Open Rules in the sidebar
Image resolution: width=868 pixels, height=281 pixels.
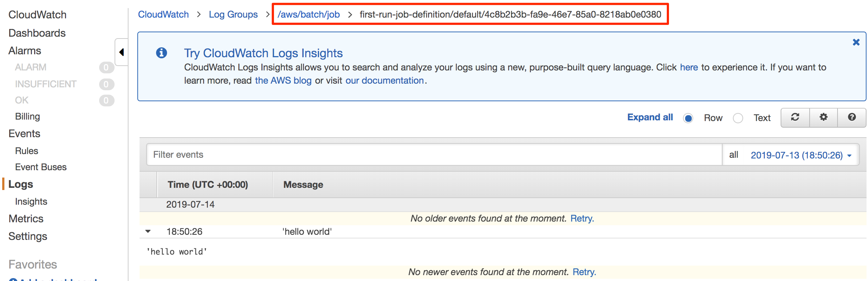click(26, 151)
